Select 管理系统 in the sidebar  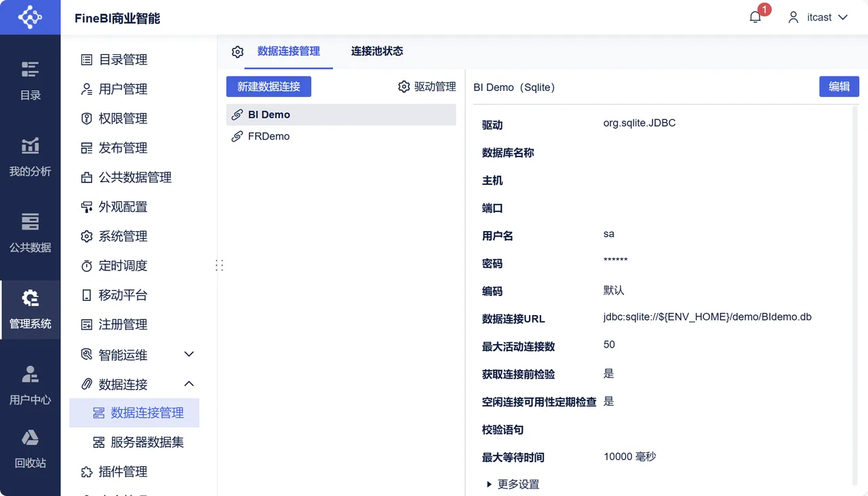(x=30, y=310)
